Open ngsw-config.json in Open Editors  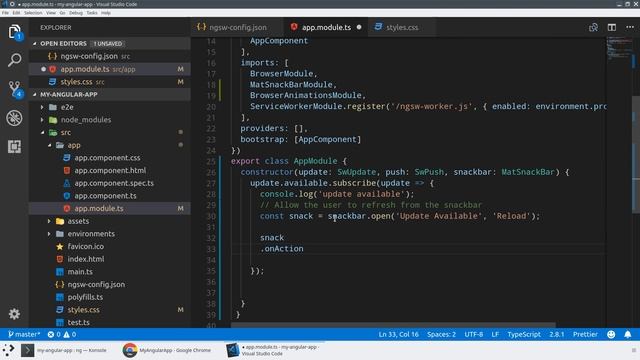(109, 56)
